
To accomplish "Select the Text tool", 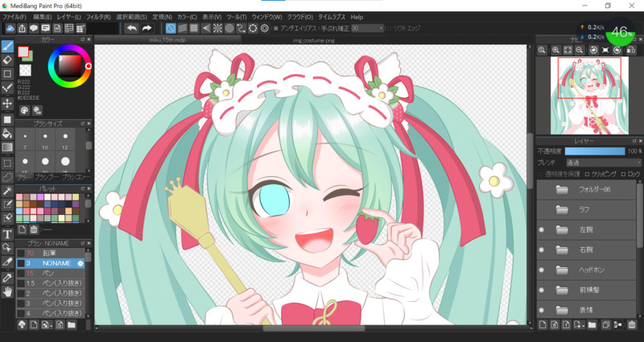I will point(7,234).
